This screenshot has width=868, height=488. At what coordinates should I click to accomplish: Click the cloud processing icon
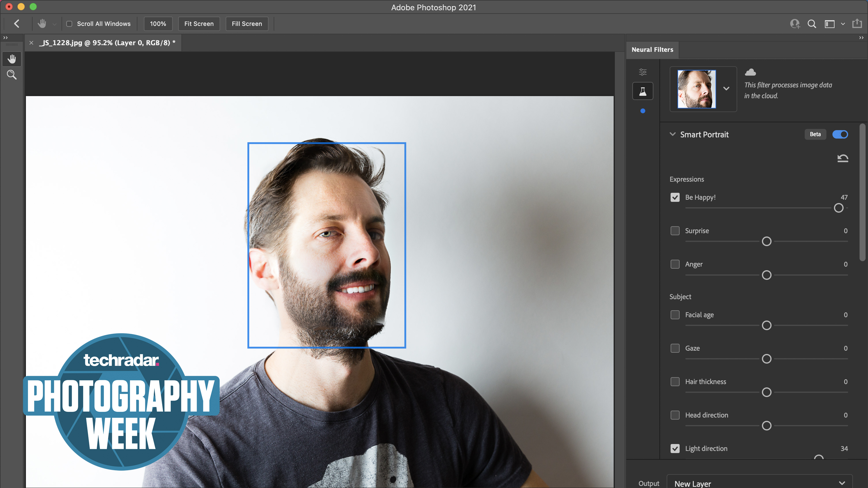(750, 72)
